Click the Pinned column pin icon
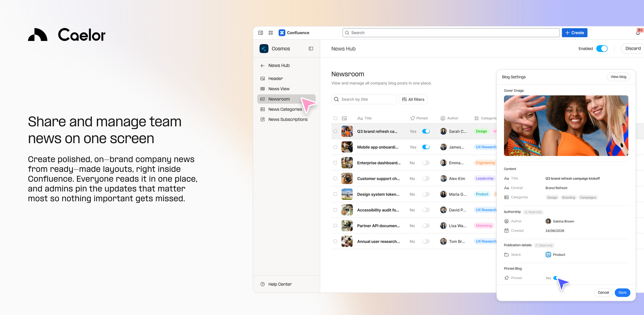 412,118
